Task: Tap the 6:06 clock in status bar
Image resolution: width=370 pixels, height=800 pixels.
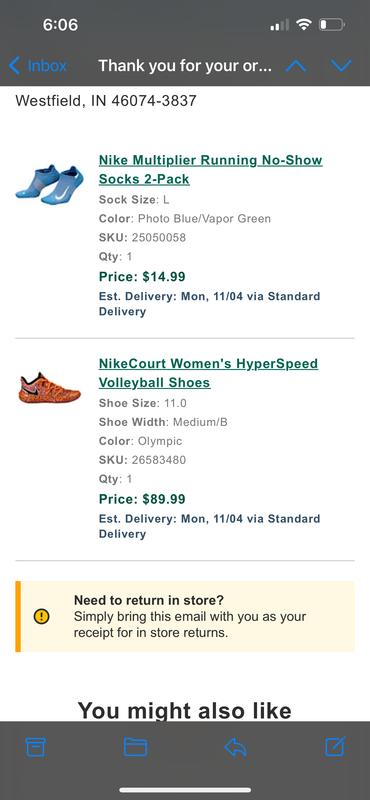Action: [60, 24]
